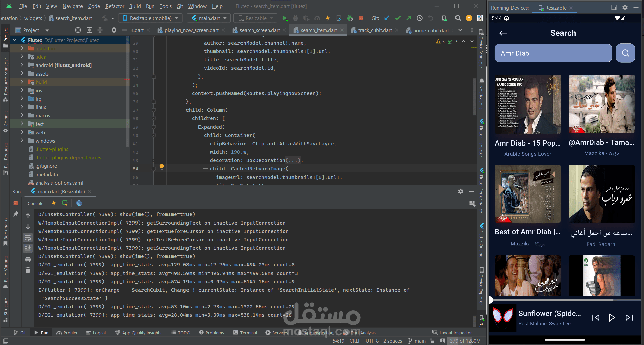Toggle the Commit tool window button
The height and width of the screenshot is (345, 644).
click(5, 121)
